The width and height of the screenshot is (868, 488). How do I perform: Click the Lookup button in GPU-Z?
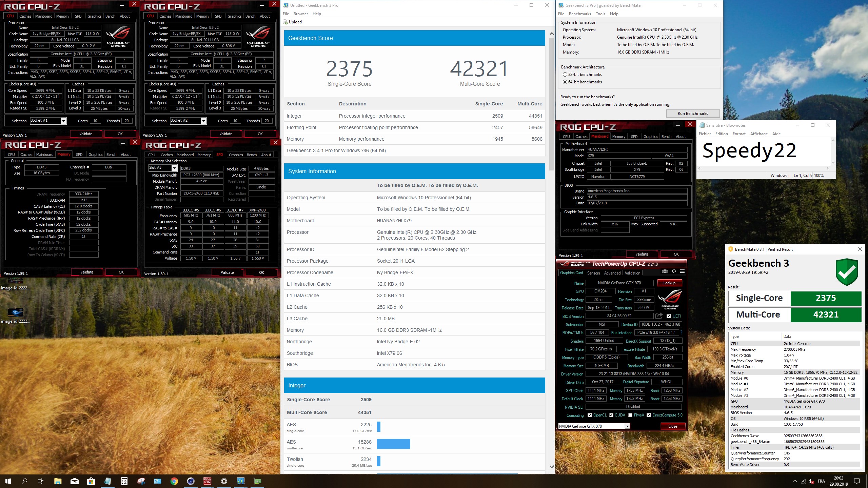pyautogui.click(x=669, y=283)
